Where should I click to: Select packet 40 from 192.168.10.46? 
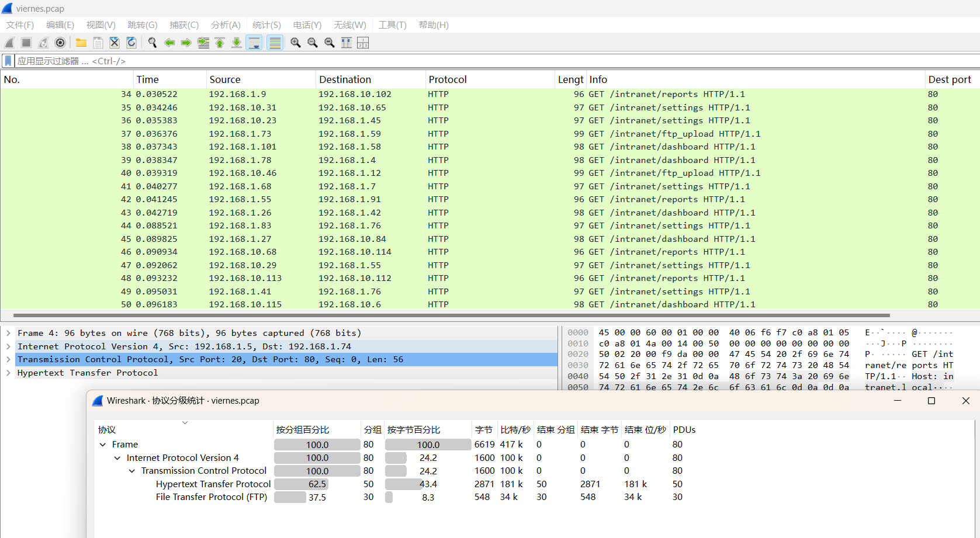point(490,173)
